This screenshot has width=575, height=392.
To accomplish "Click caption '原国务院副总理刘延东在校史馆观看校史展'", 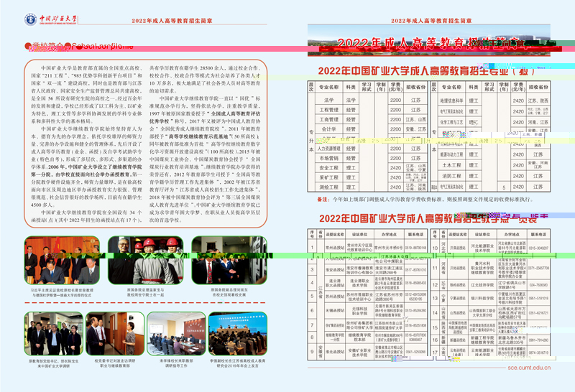I will [x=229, y=292].
